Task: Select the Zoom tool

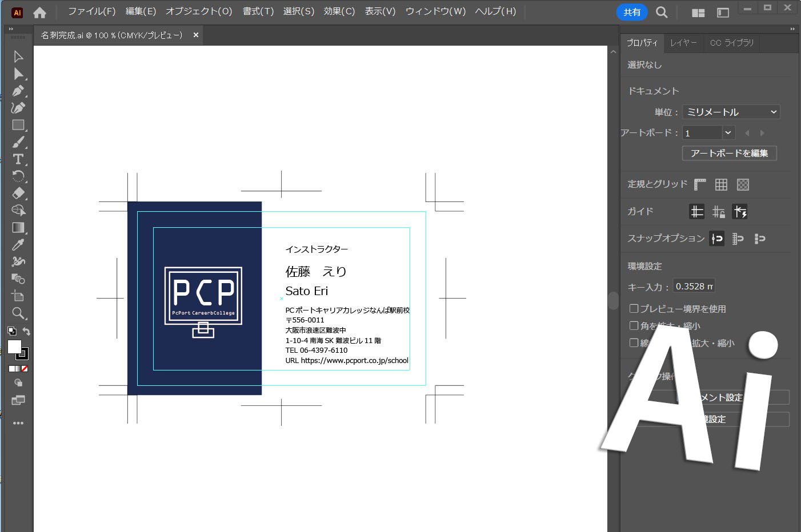Action: [18, 313]
